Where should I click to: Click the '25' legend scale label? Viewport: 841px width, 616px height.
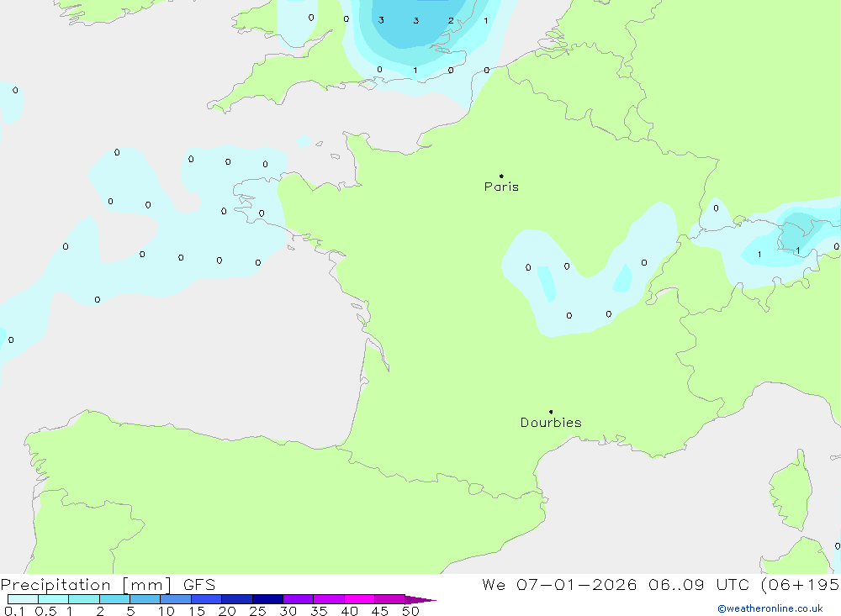(257, 611)
